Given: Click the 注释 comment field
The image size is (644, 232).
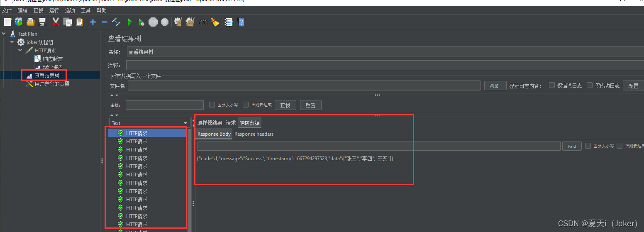Looking at the screenshot, I should [x=385, y=66].
